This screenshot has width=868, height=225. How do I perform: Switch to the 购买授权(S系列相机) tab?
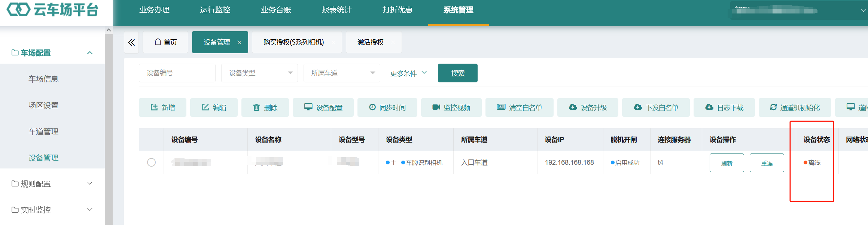(x=297, y=42)
